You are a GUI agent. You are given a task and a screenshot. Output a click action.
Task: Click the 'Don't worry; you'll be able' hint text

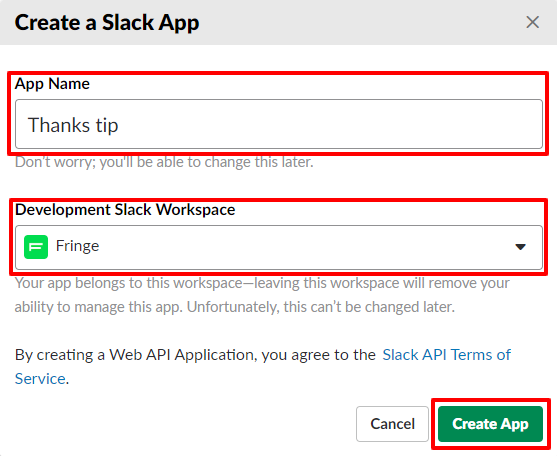164,162
